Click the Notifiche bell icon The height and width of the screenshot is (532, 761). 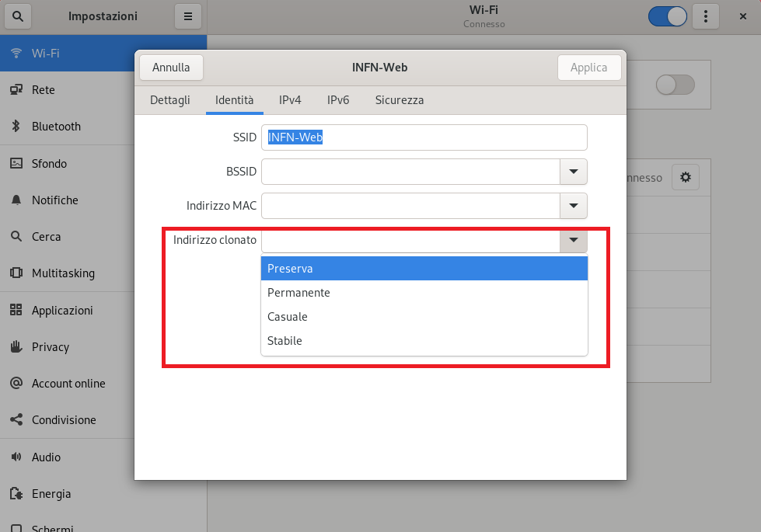[x=16, y=200]
